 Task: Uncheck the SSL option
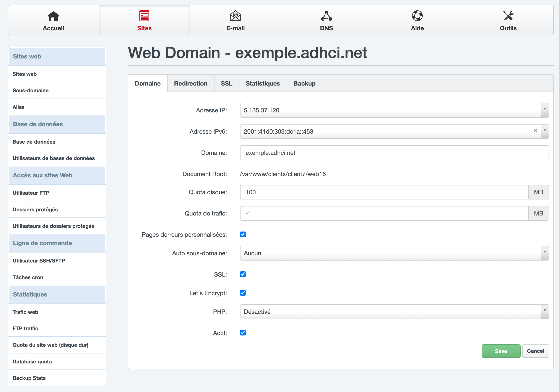point(243,274)
